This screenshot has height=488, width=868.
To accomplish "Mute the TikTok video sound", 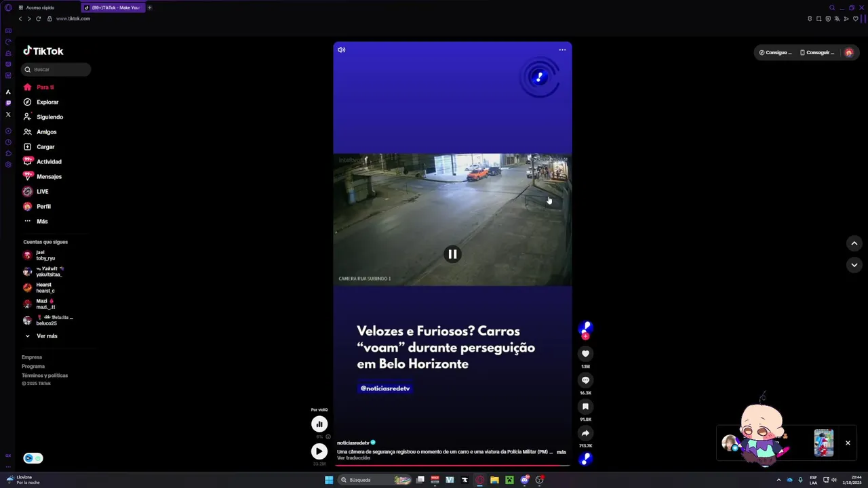I will (x=342, y=49).
